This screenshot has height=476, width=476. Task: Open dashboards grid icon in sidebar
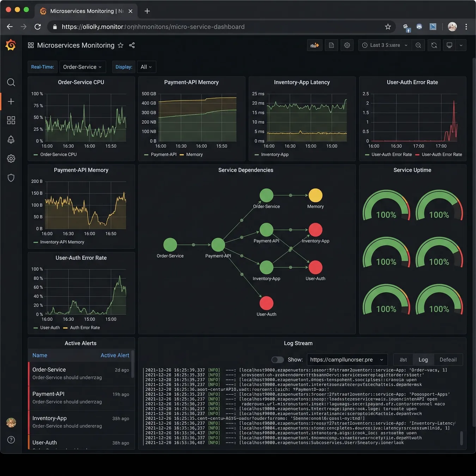[x=11, y=120]
